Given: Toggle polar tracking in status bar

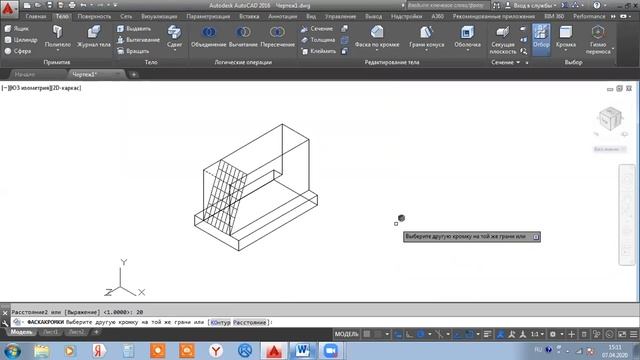Looking at the screenshot, I should pos(420,334).
